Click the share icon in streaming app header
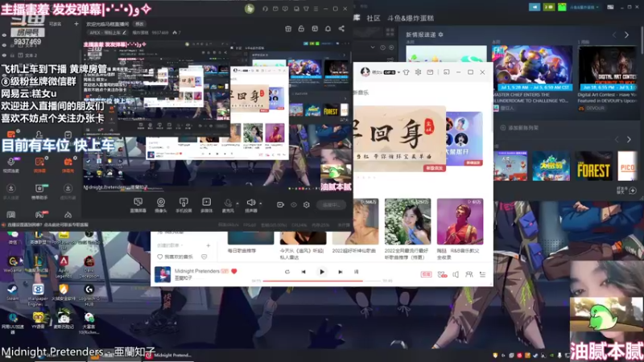This screenshot has height=362, width=644. tap(341, 29)
